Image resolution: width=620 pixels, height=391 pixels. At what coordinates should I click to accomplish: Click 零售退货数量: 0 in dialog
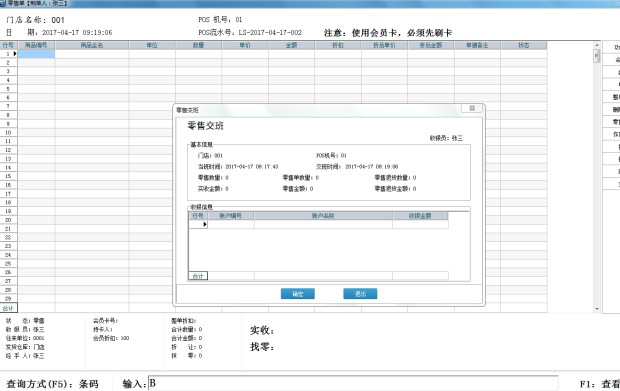click(x=395, y=178)
